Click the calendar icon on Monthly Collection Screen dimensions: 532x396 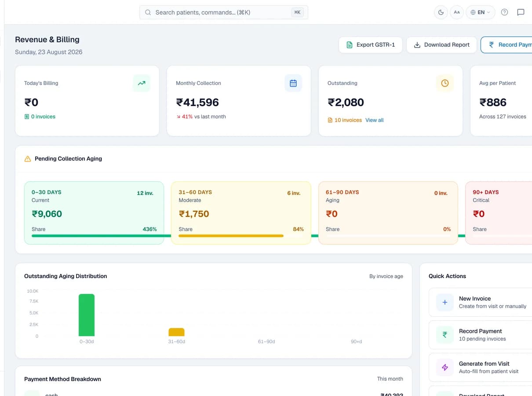[293, 83]
